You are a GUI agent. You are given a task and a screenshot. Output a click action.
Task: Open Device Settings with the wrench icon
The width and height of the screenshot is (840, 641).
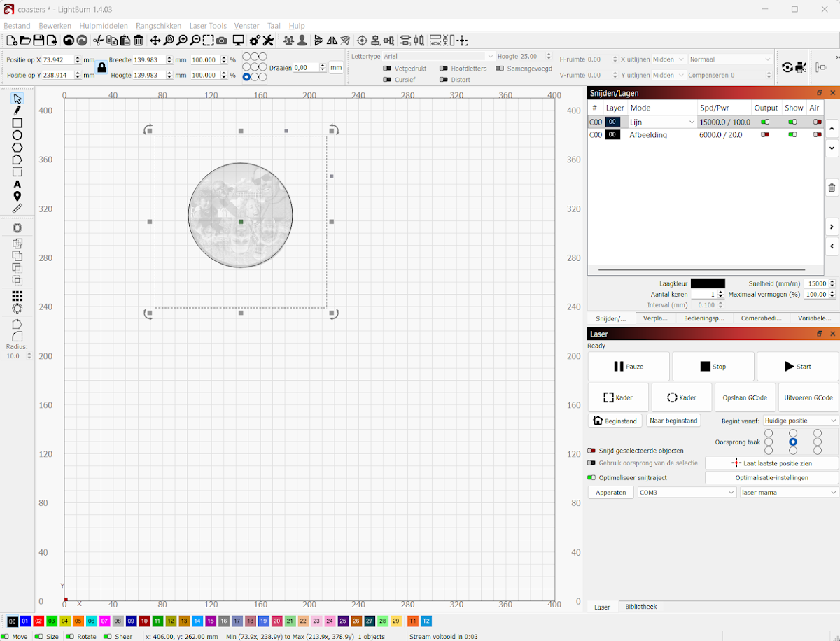click(x=268, y=41)
